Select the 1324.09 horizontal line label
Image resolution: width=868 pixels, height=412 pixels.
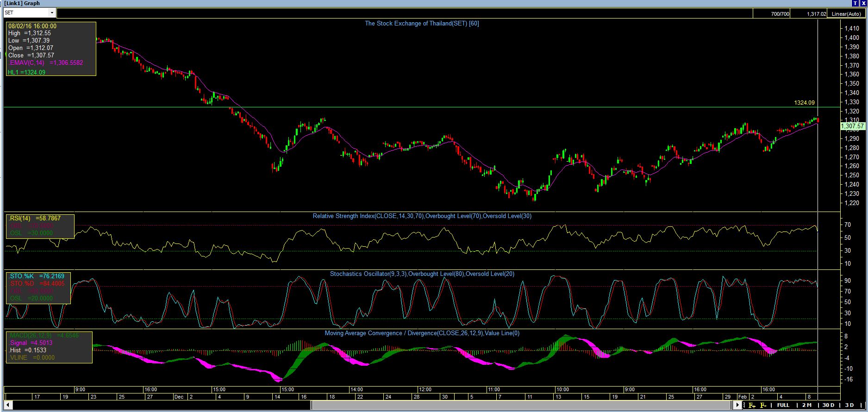[x=804, y=103]
